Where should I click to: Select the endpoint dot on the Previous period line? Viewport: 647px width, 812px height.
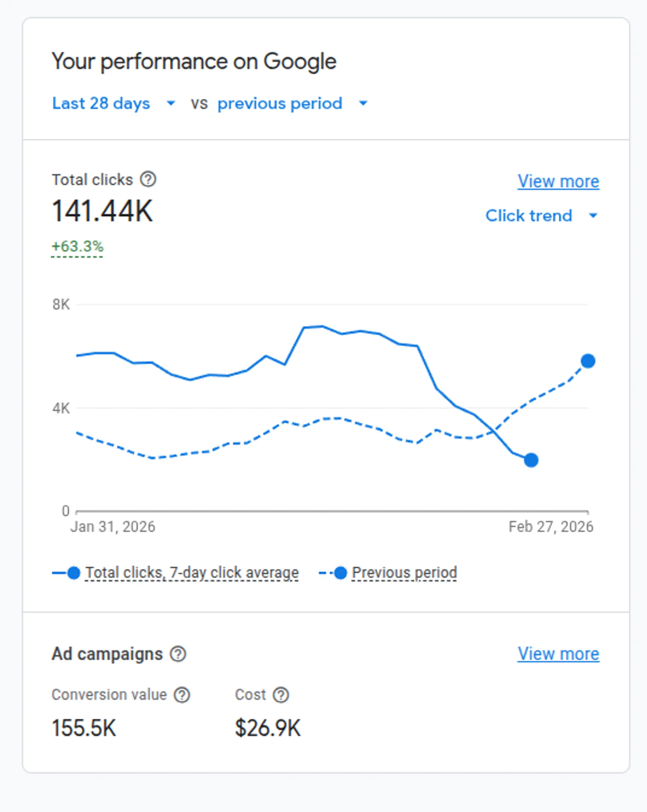pyautogui.click(x=588, y=361)
